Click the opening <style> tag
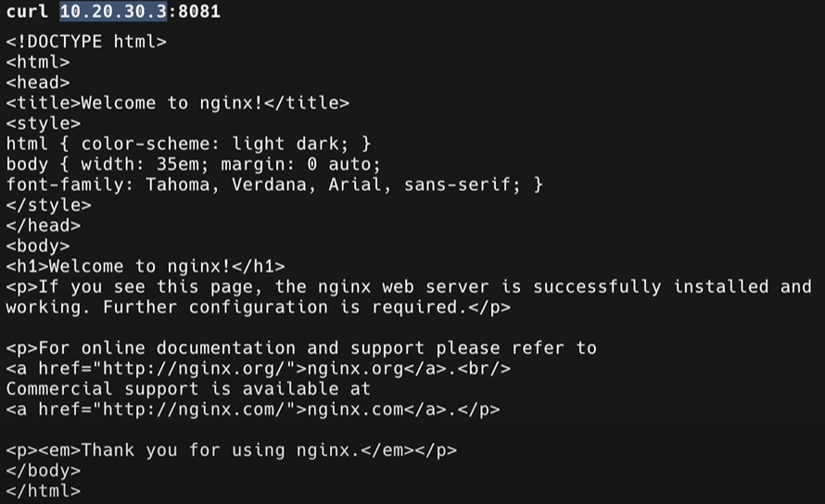This screenshot has height=504, width=825. [43, 123]
